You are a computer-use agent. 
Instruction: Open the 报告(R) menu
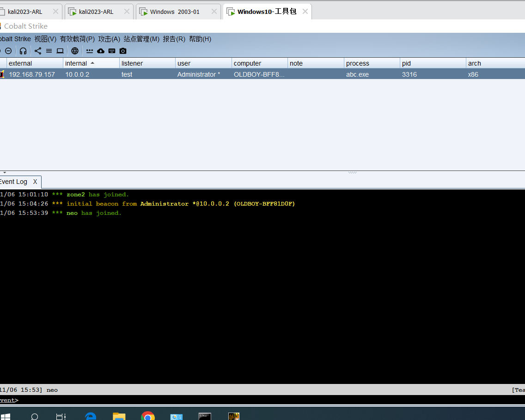point(174,39)
